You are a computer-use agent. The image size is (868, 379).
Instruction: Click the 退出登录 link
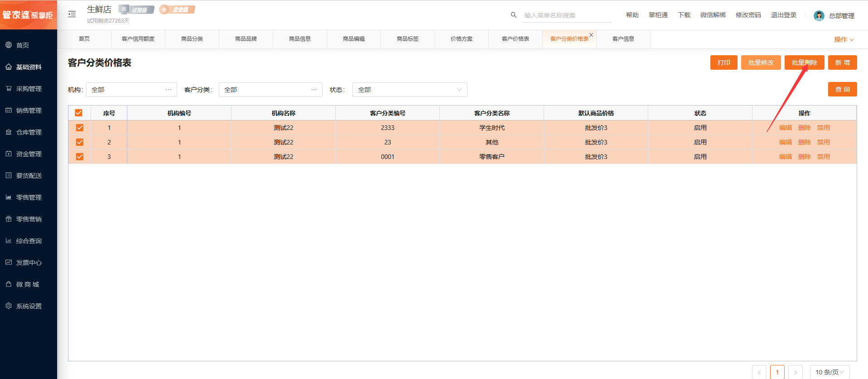coord(784,15)
